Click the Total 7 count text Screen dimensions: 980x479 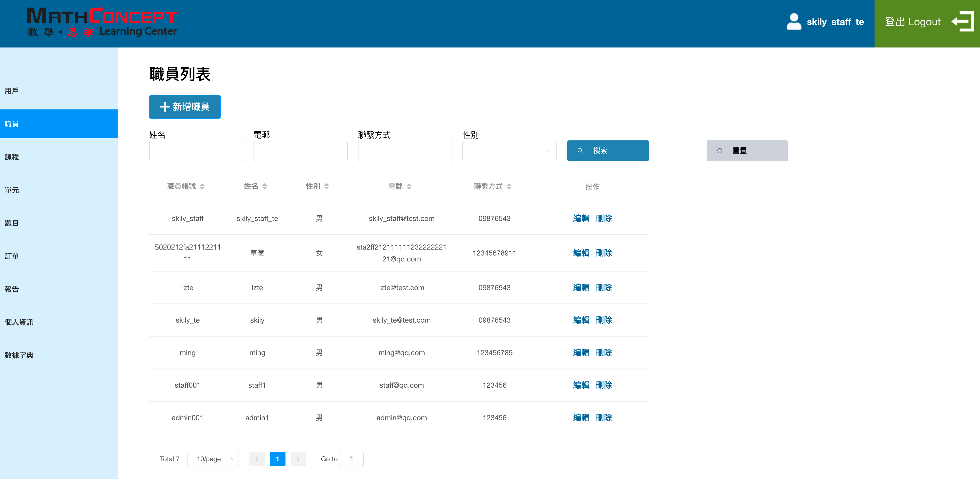[169, 459]
